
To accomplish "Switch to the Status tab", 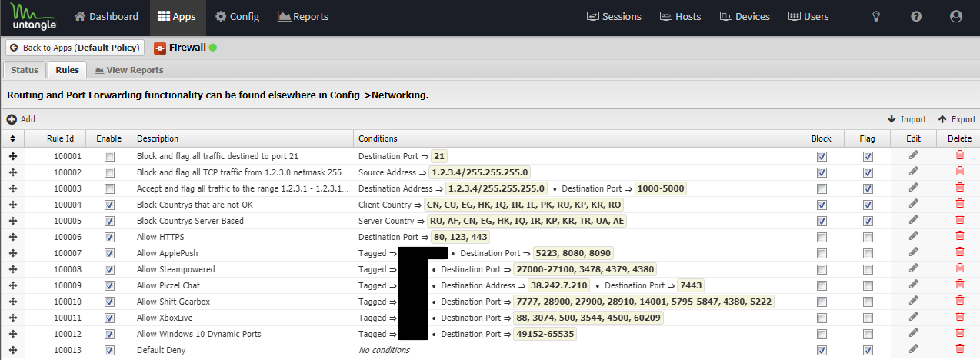I will (x=25, y=70).
